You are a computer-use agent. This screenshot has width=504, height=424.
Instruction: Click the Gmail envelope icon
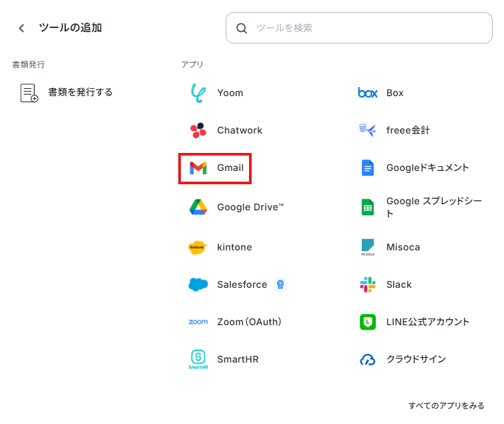click(198, 168)
